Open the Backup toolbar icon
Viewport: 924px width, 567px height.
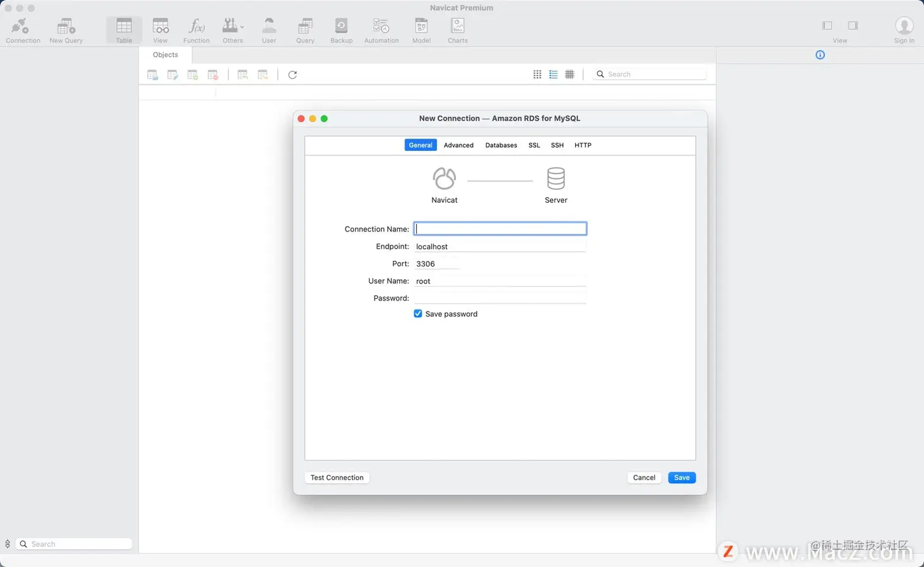point(341,26)
